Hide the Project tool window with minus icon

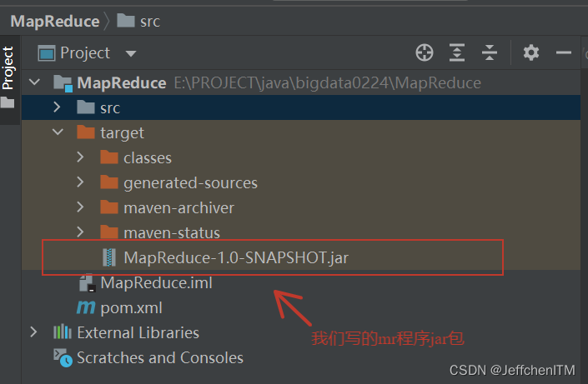[564, 52]
